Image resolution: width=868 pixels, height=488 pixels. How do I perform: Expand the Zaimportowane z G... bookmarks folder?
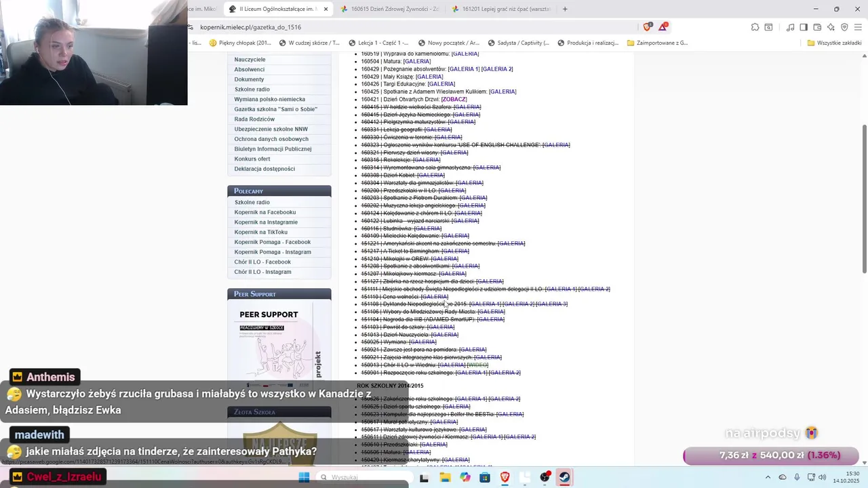pyautogui.click(x=658, y=43)
